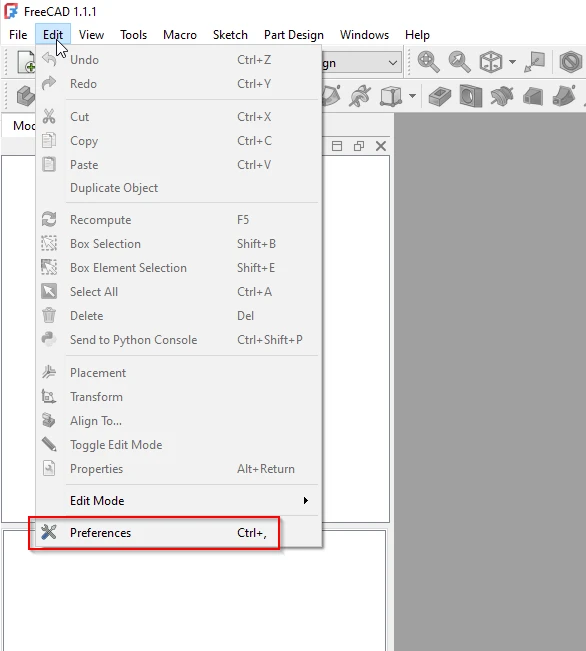Choose Delete in the Edit menu

click(x=179, y=316)
